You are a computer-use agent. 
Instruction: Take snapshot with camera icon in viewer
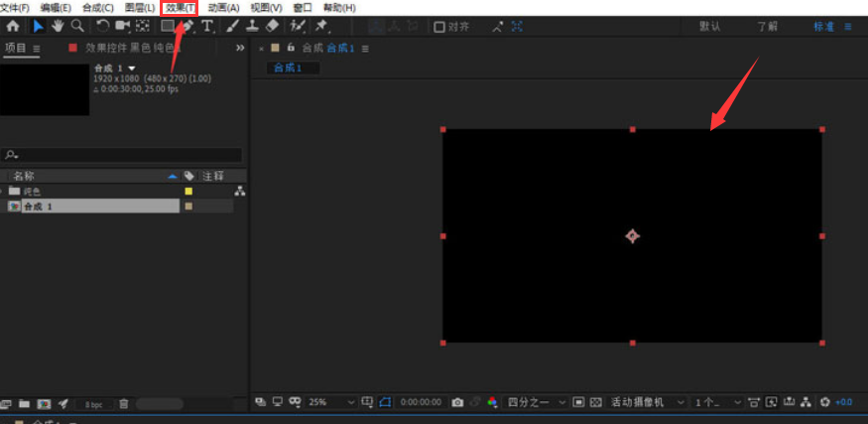(457, 402)
